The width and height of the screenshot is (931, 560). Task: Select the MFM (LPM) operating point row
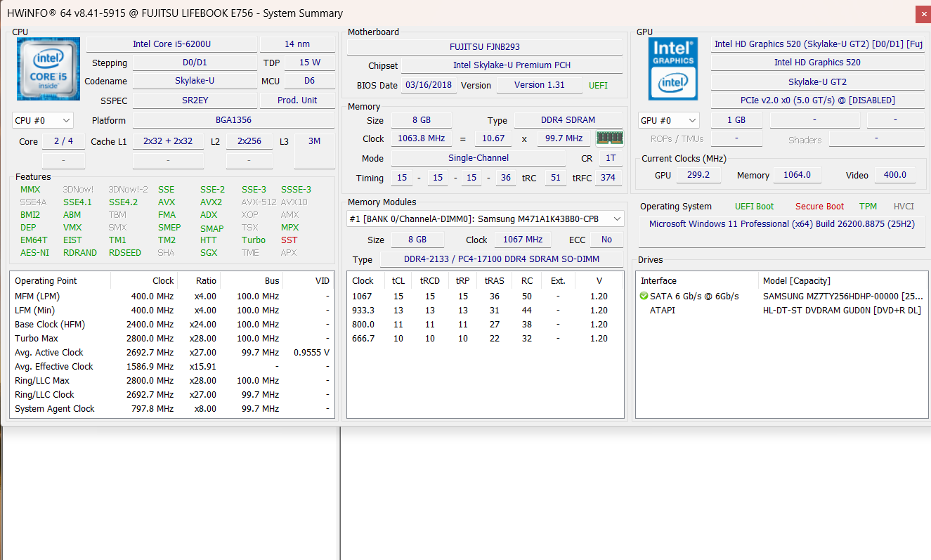click(x=172, y=296)
